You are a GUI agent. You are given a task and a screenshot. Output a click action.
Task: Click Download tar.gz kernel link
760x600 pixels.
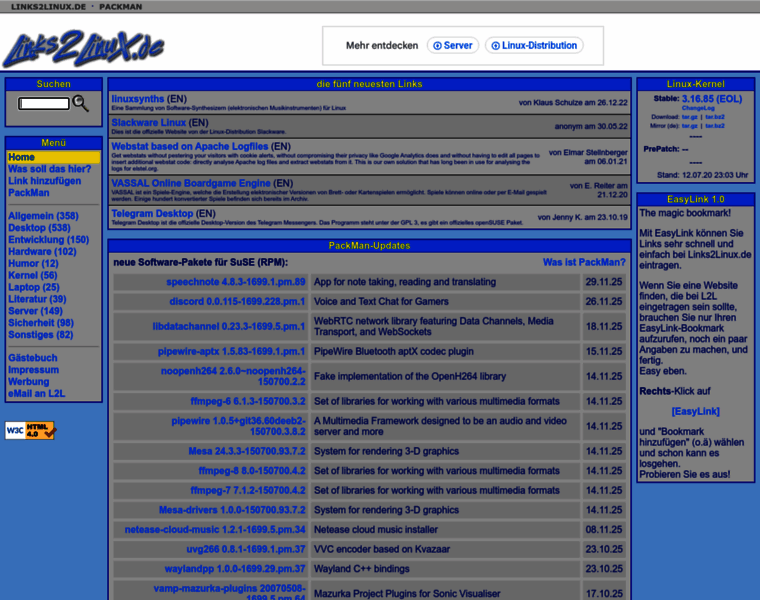tap(689, 117)
